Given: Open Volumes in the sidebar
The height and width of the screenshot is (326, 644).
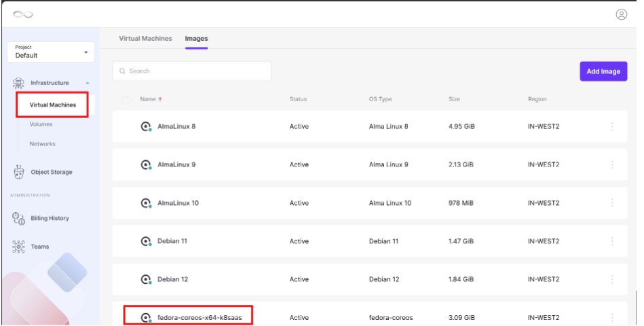Looking at the screenshot, I should coord(41,124).
